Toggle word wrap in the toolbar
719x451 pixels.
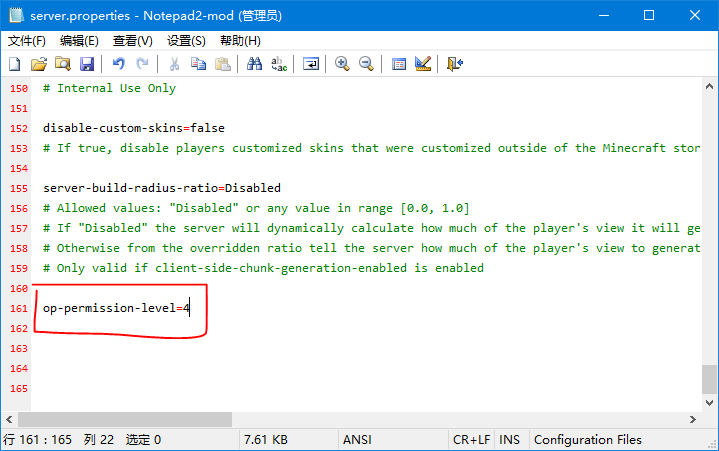(311, 64)
